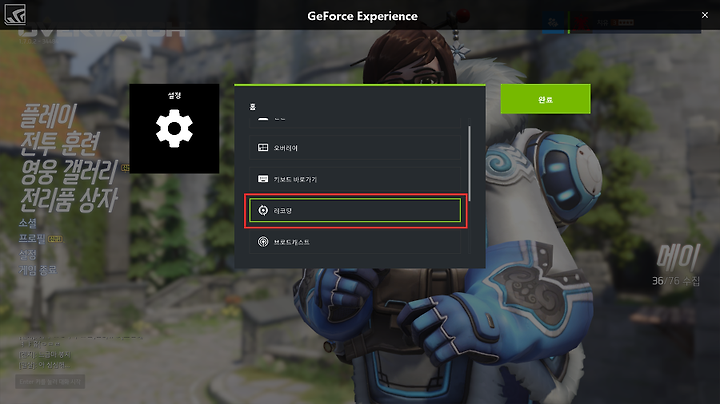Click the chat input box at bottom-left
The image size is (720, 404).
(x=50, y=382)
